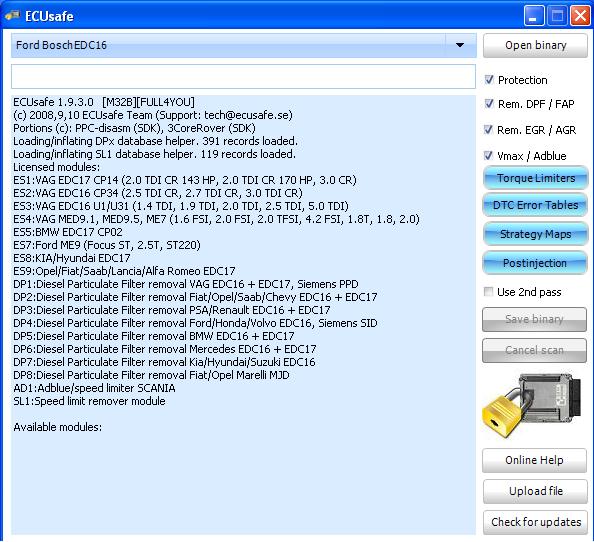Click the empty text field below dropdown
The width and height of the screenshot is (594, 542).
point(243,77)
